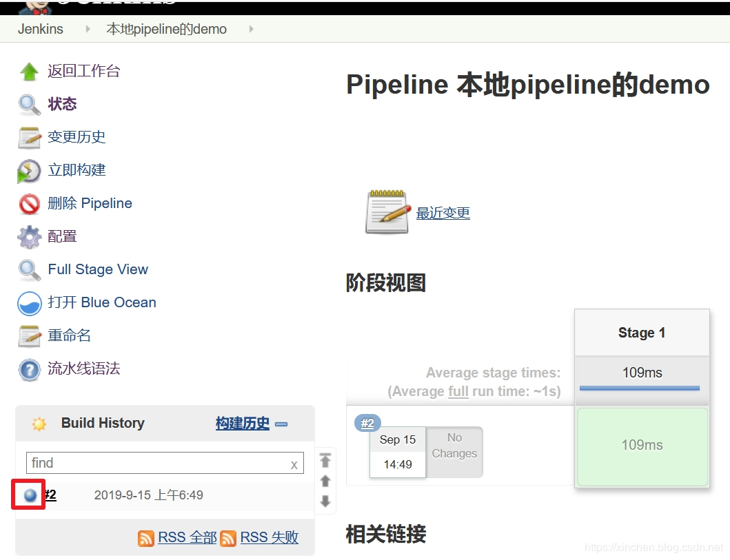Open 配置 in the sidebar

[62, 236]
